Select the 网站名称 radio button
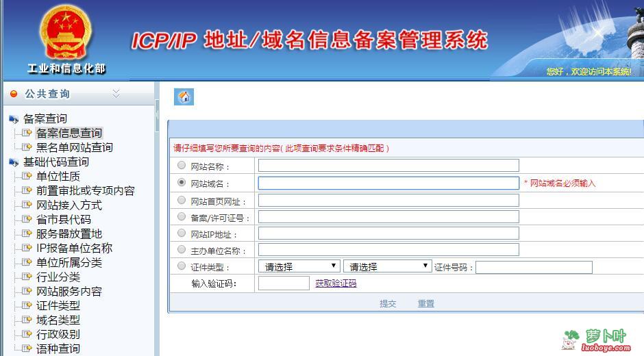Image resolution: width=644 pixels, height=356 pixels. [x=181, y=165]
